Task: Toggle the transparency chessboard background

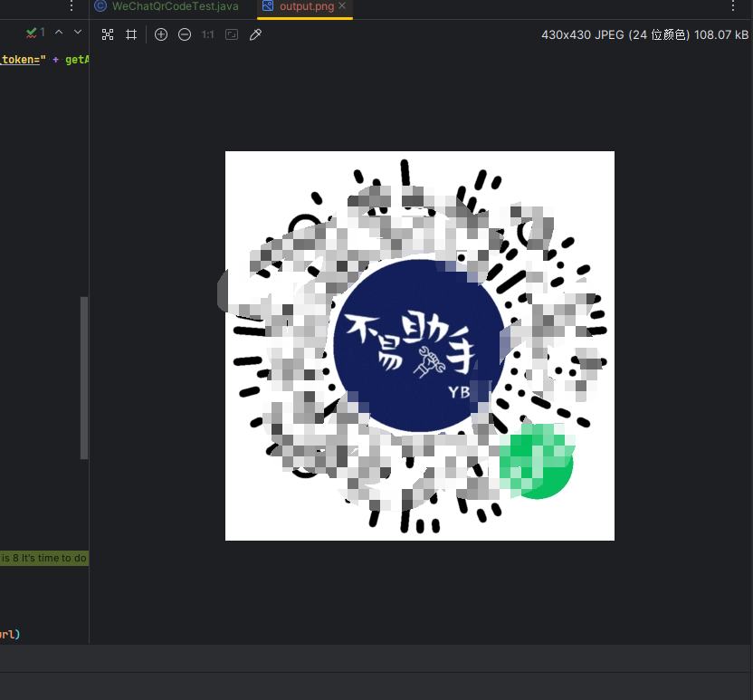Action: [108, 34]
